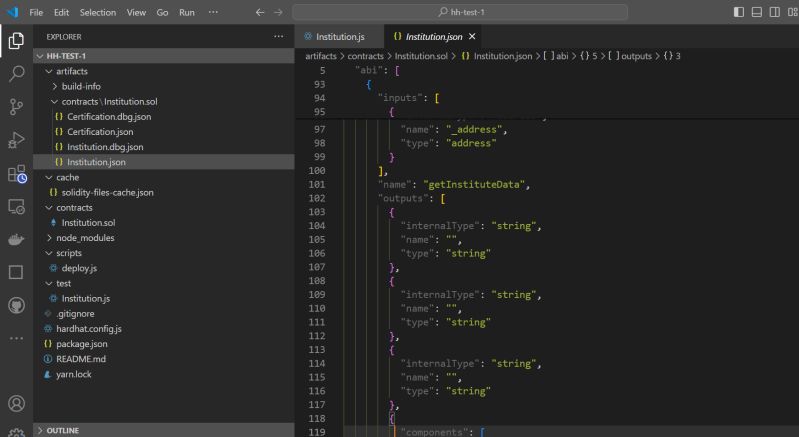
Task: Open the square panel icon below Docker
Action: click(x=16, y=272)
